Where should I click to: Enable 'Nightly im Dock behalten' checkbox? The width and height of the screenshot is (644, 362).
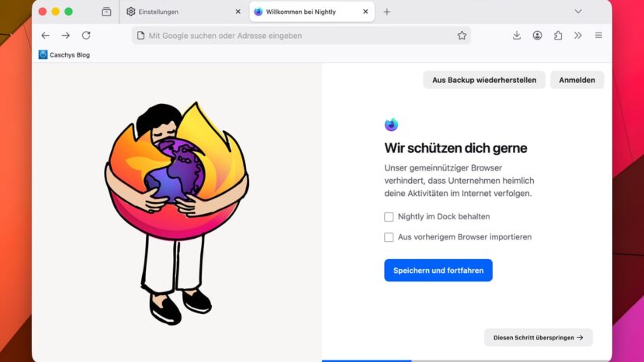[x=389, y=217]
